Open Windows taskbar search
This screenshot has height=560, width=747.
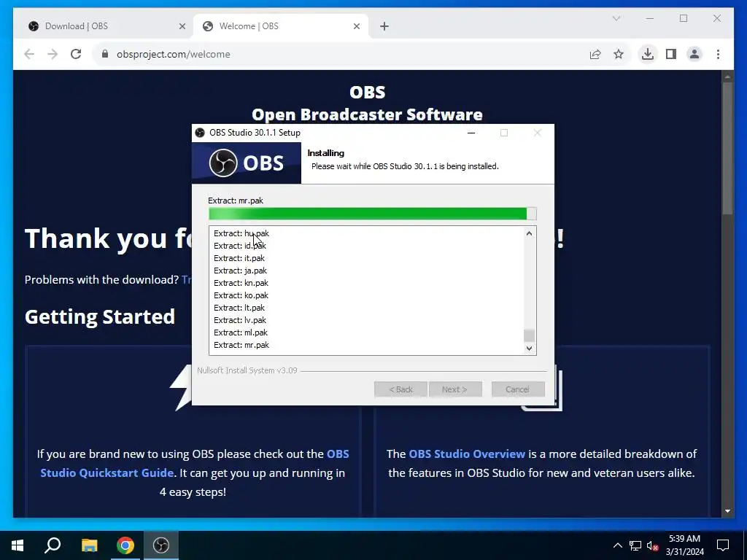[53, 545]
